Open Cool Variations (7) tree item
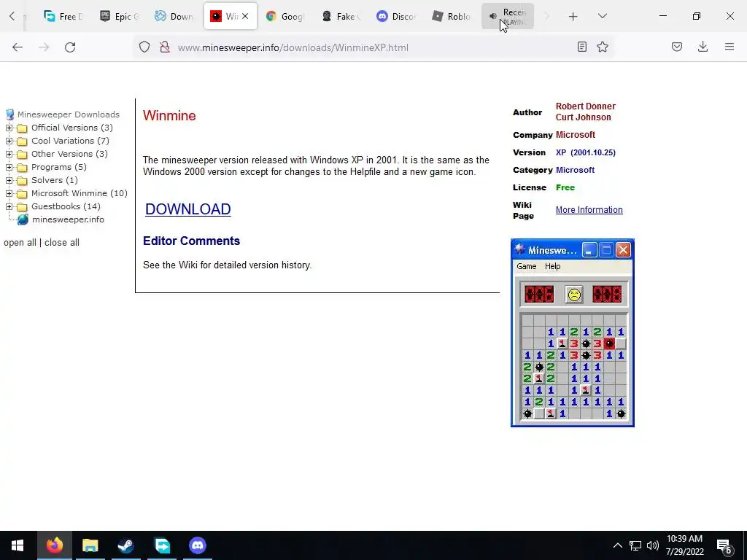 (70, 141)
